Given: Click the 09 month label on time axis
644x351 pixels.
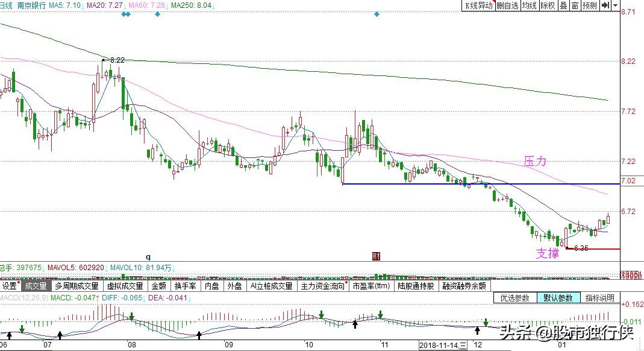Looking at the screenshot, I should point(228,345).
